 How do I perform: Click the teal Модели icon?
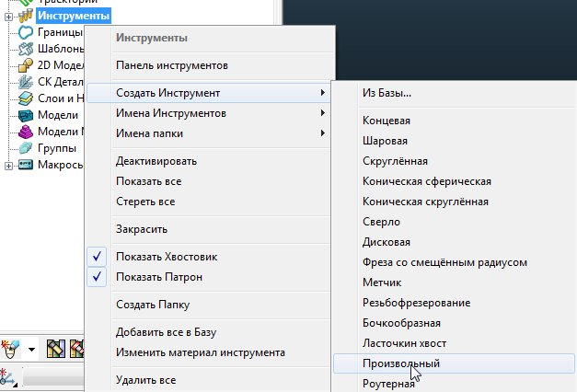pos(26,115)
